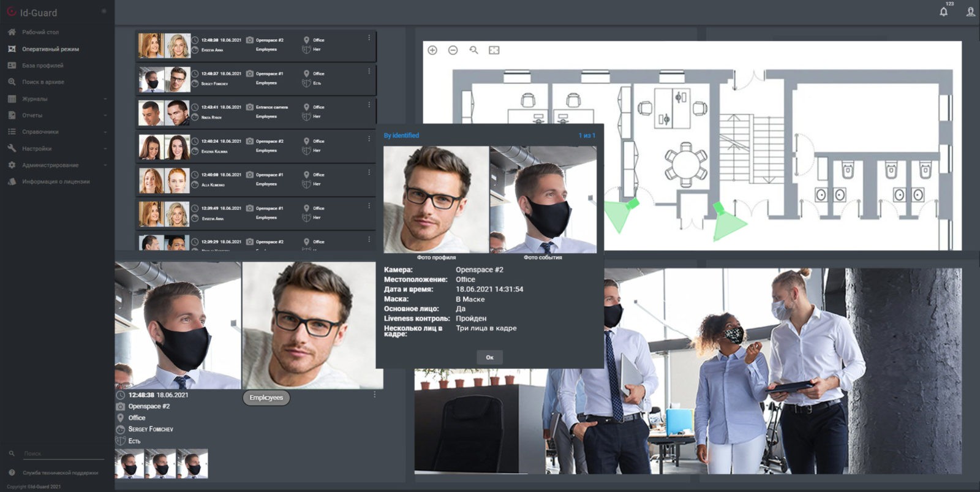
Task: Open База профилей menu item
Action: point(42,66)
